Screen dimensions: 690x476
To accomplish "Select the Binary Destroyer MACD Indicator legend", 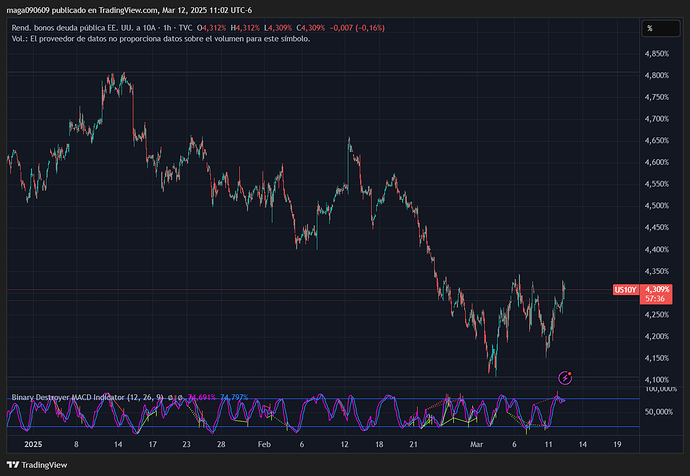I will coord(87,397).
